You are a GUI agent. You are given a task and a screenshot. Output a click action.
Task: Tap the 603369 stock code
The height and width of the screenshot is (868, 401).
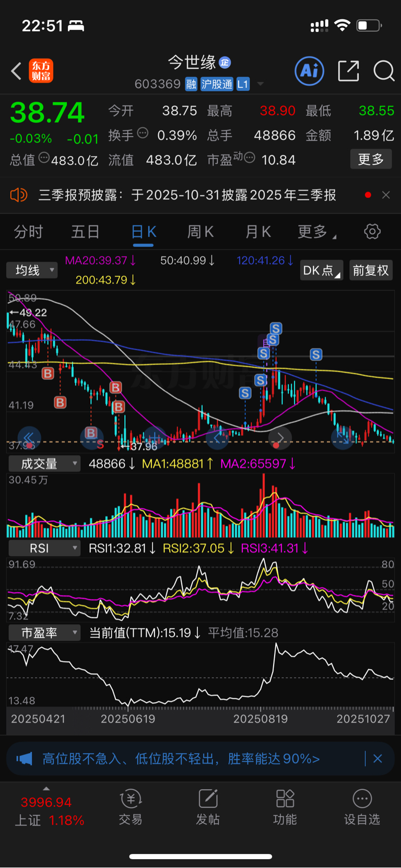click(x=157, y=84)
